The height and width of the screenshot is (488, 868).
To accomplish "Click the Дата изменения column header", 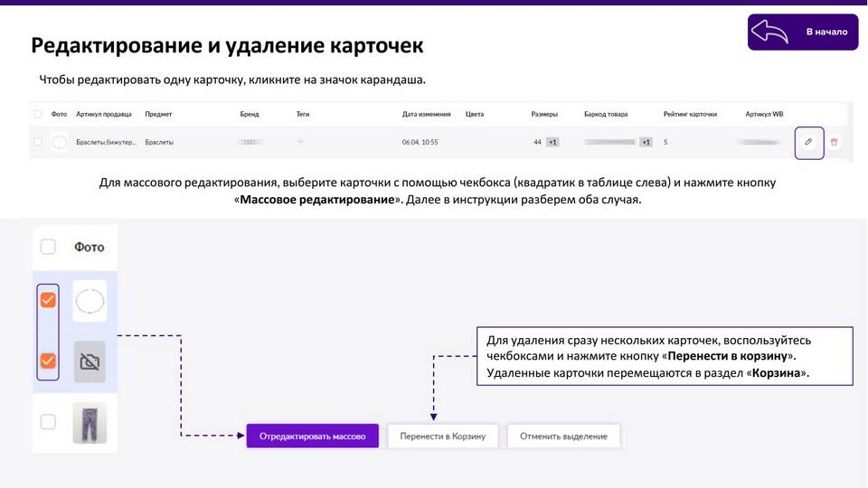I will (426, 114).
